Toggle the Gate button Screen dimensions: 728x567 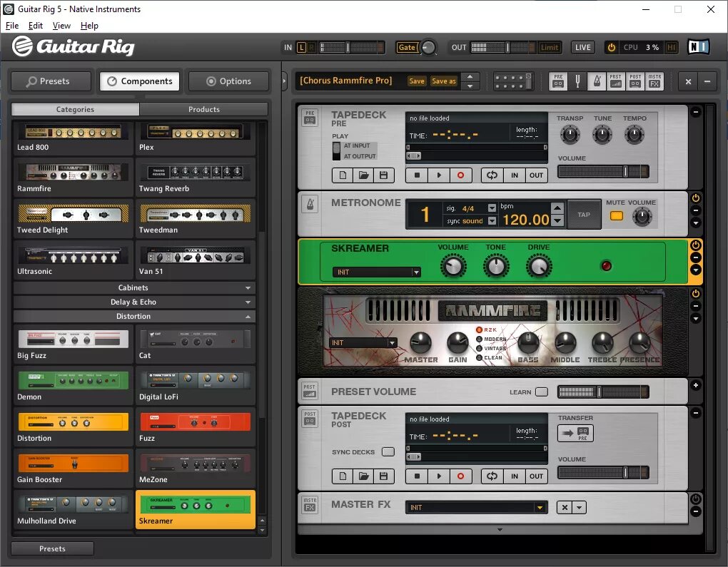408,47
